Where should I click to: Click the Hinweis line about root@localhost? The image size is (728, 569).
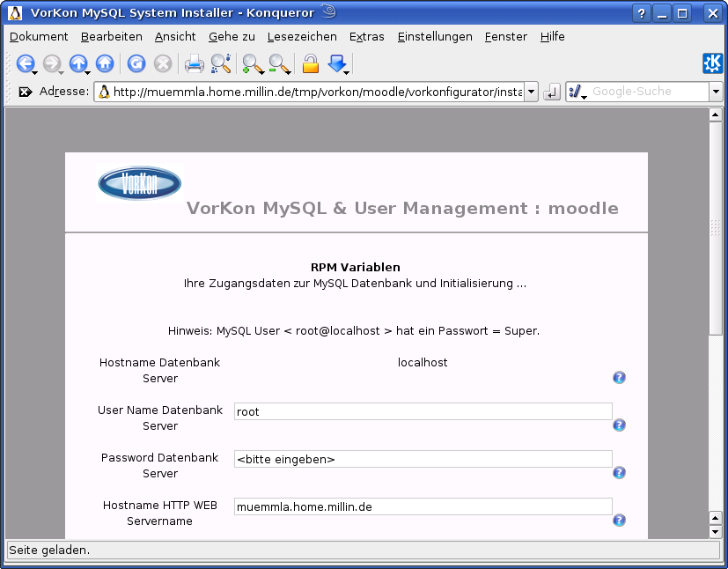tap(354, 330)
